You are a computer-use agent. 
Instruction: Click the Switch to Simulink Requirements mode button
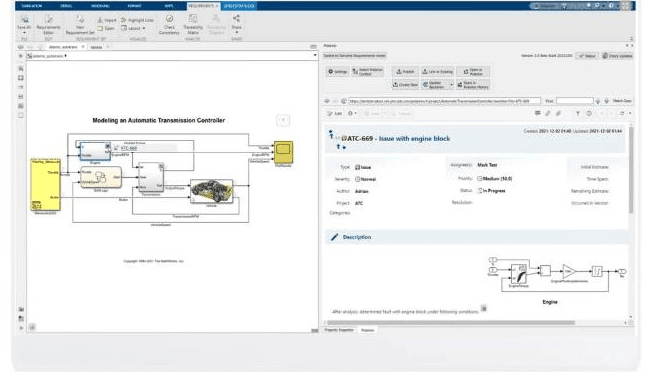pyautogui.click(x=354, y=55)
